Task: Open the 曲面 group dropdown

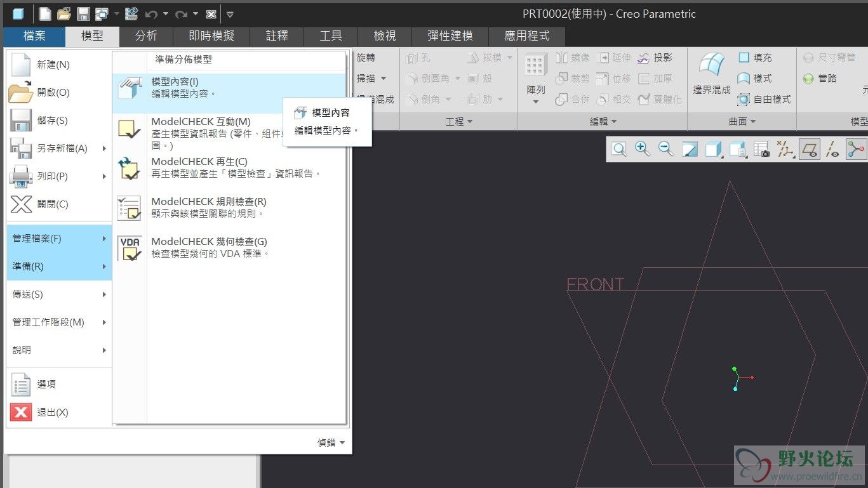Action: click(742, 121)
